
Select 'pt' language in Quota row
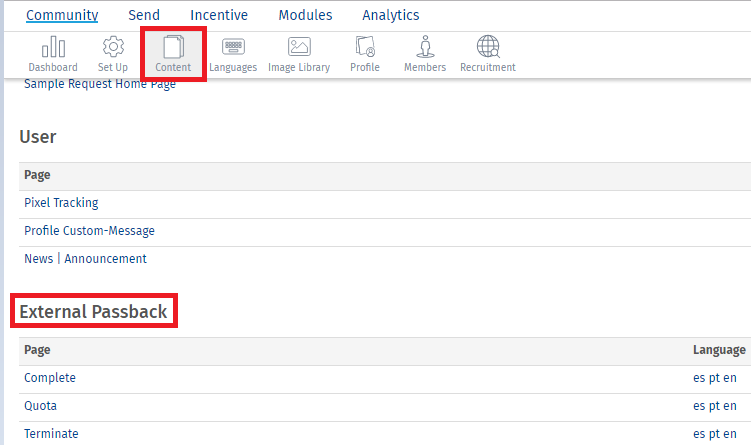pos(714,406)
